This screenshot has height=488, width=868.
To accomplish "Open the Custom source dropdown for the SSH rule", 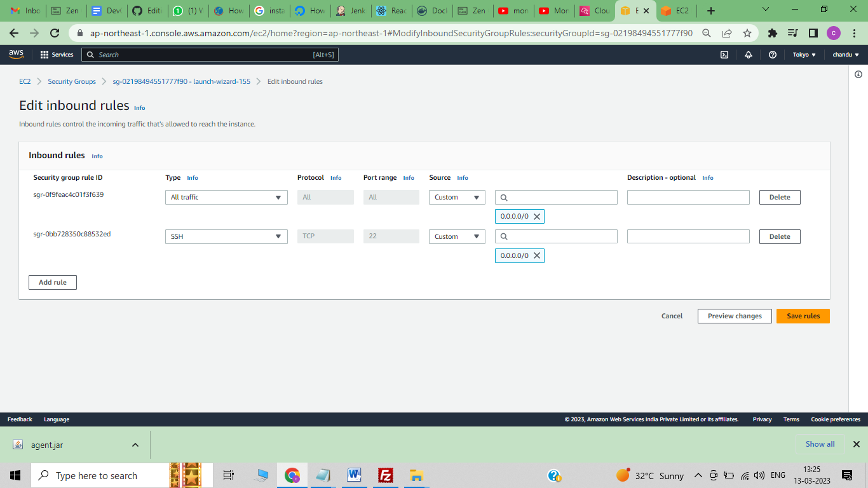I will [456, 236].
